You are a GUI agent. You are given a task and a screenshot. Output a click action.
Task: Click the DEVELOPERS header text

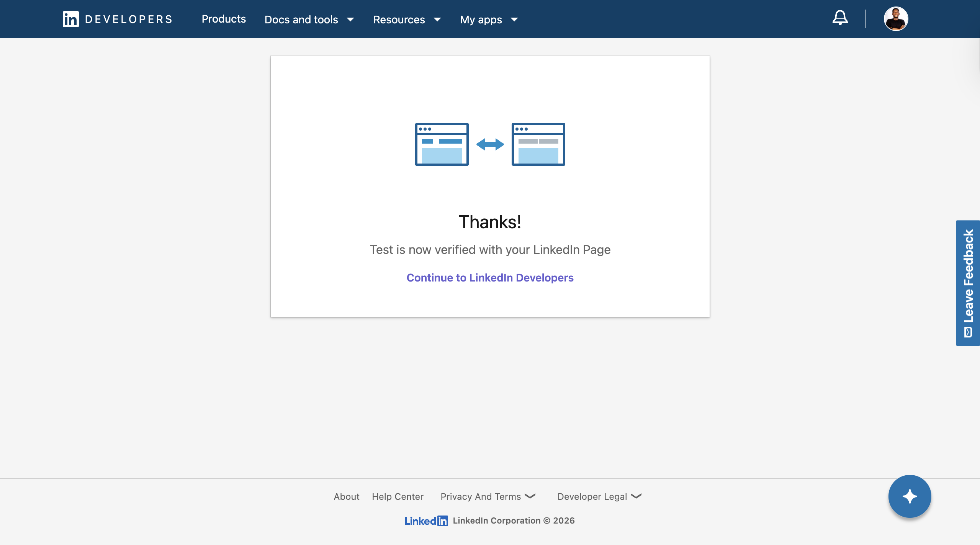(129, 19)
